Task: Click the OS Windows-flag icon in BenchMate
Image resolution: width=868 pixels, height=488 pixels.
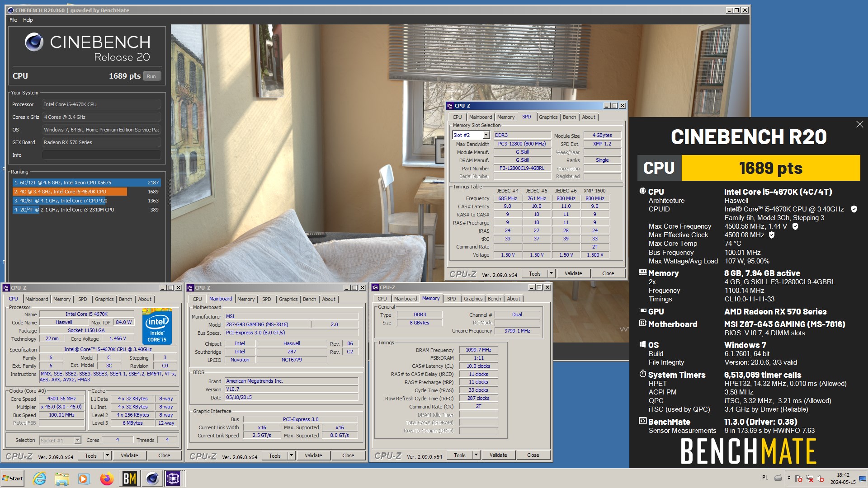Action: (x=642, y=344)
